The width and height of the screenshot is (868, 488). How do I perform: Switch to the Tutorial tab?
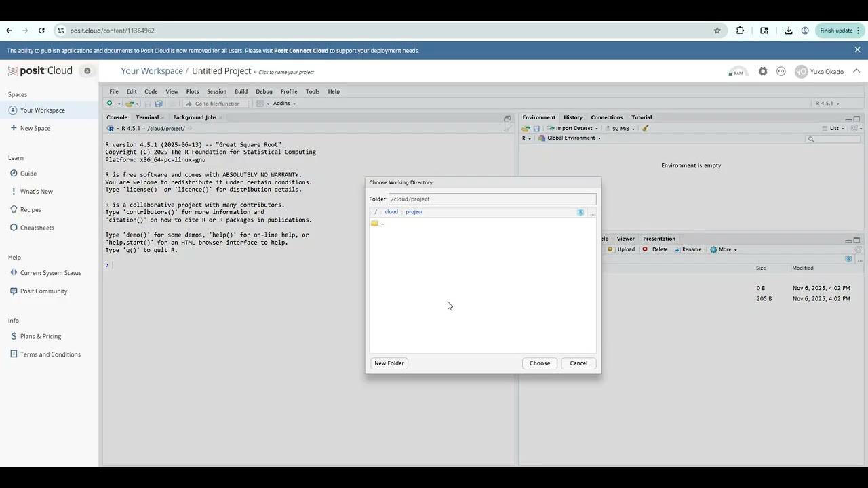[x=642, y=117]
